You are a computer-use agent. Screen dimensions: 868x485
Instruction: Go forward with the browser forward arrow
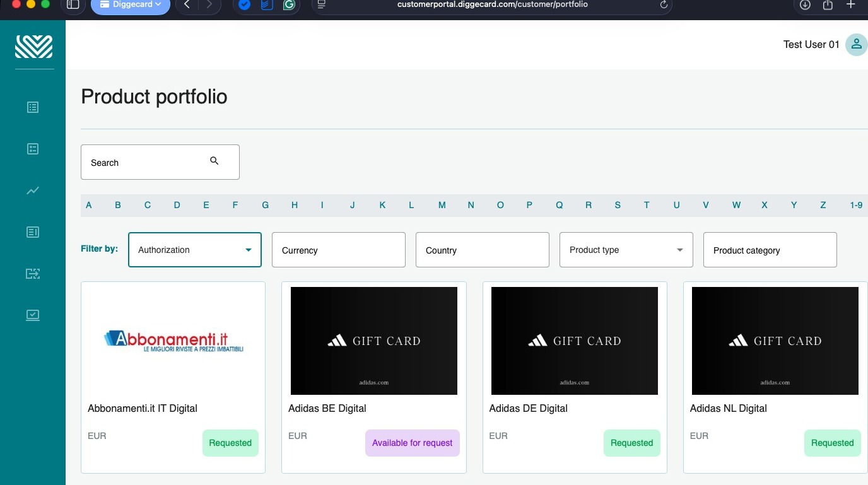click(x=209, y=4)
